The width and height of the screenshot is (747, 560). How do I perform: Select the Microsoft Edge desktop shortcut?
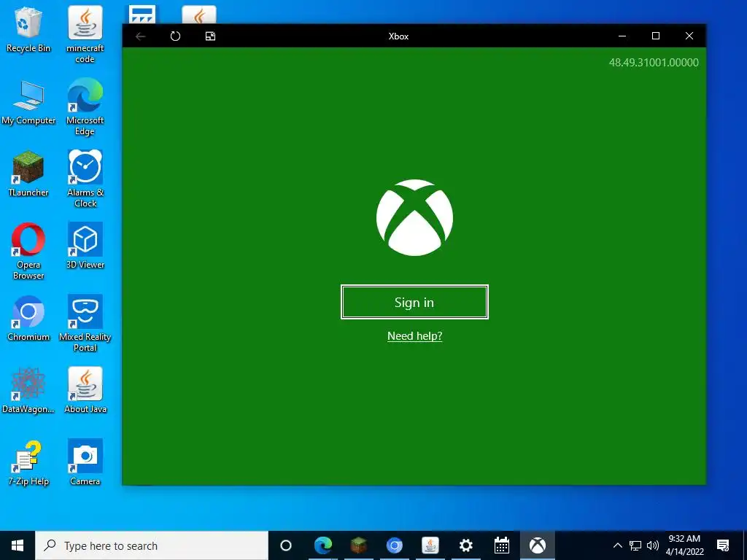(85, 107)
